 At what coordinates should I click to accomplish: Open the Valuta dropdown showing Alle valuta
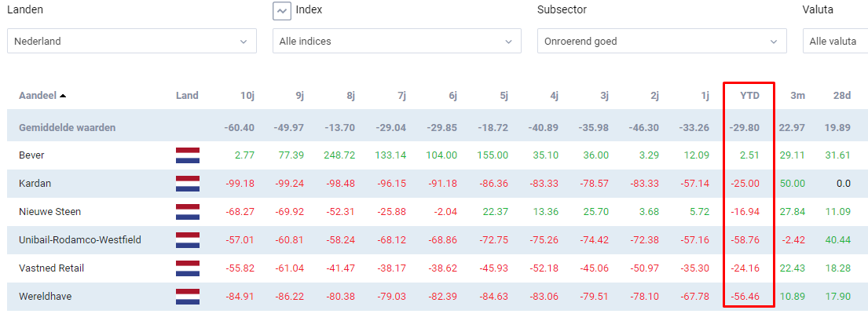point(835,42)
